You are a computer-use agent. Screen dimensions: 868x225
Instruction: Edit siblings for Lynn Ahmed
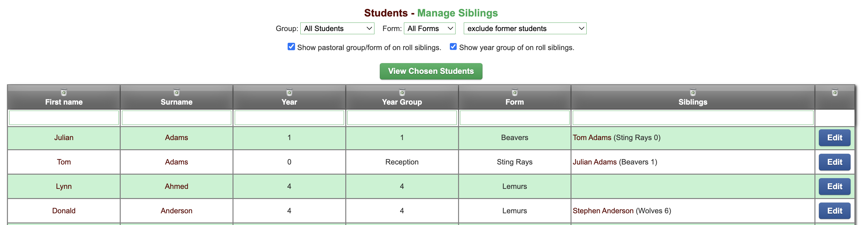pos(835,186)
